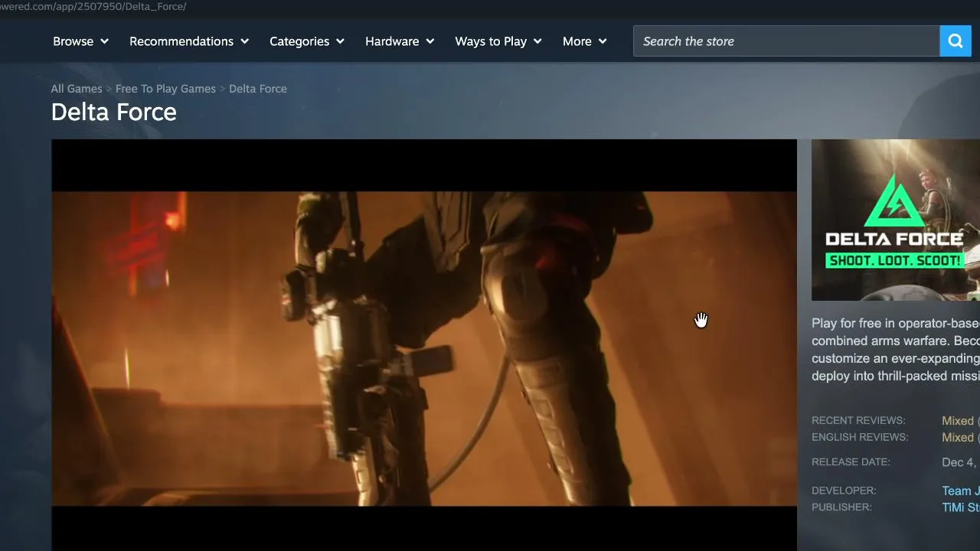Open the developer link starting with Team
The height and width of the screenshot is (551, 980).
pos(961,491)
